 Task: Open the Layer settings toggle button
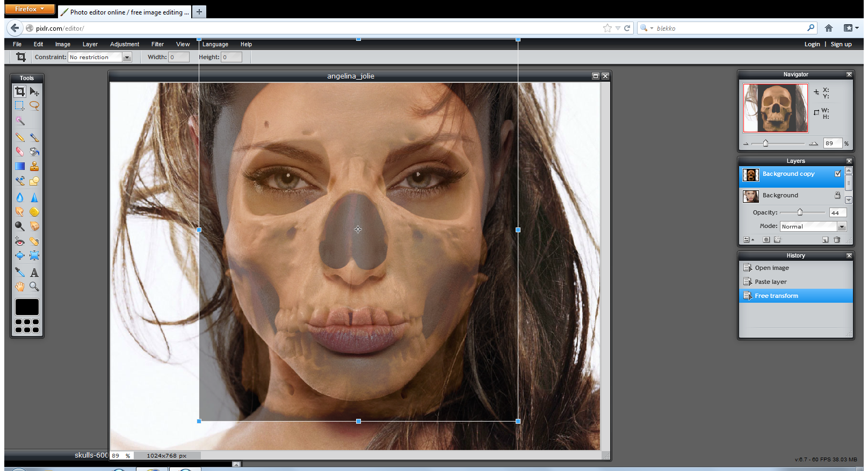(748, 240)
